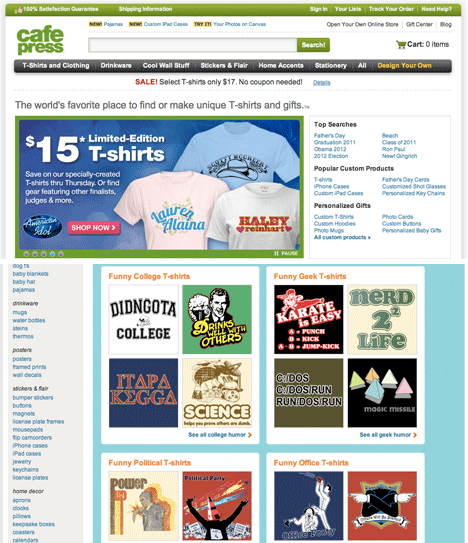Select the last carousel dot
Screen dimensions: 468x543
pyautogui.click(x=61, y=254)
